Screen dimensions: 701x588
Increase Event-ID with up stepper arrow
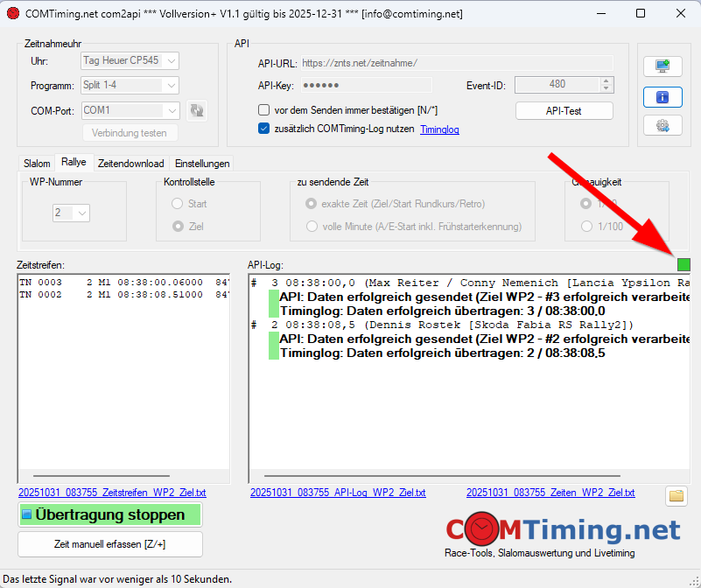(x=606, y=81)
